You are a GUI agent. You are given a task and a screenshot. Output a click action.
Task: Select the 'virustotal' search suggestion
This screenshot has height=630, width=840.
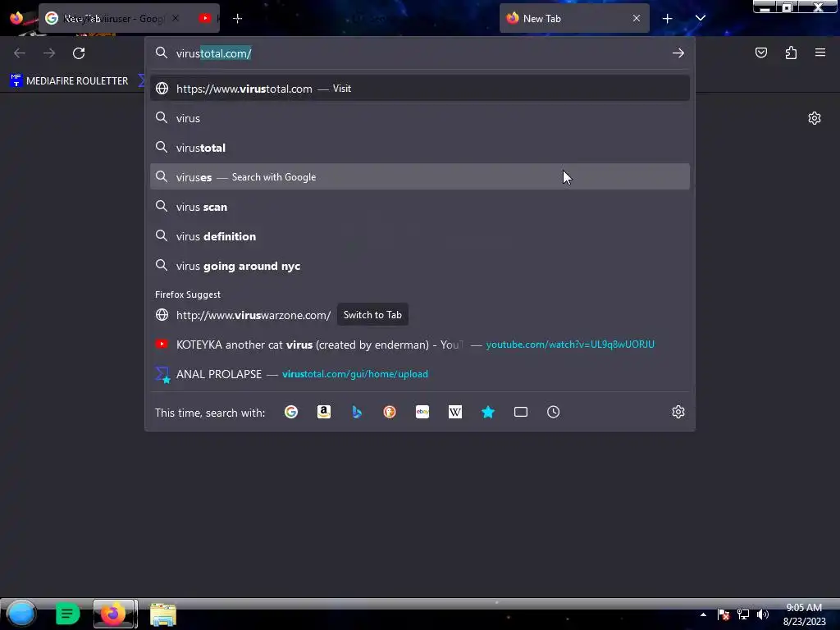[x=419, y=148]
